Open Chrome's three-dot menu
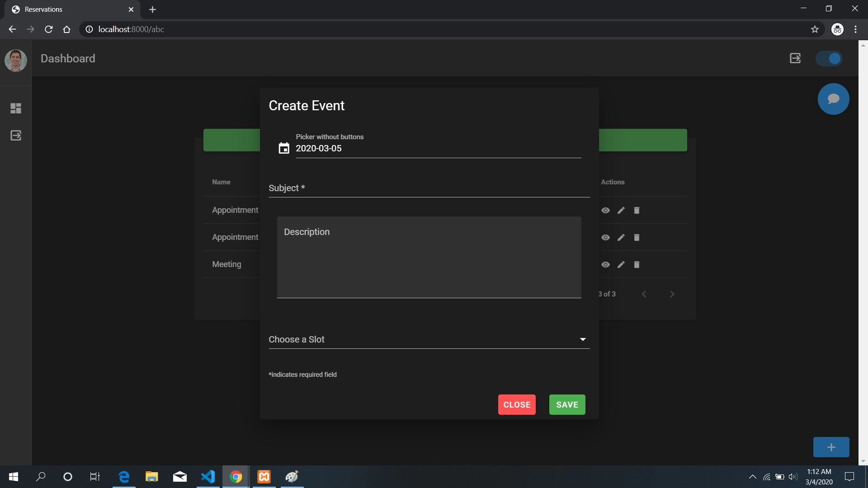Image resolution: width=868 pixels, height=488 pixels. coord(855,29)
